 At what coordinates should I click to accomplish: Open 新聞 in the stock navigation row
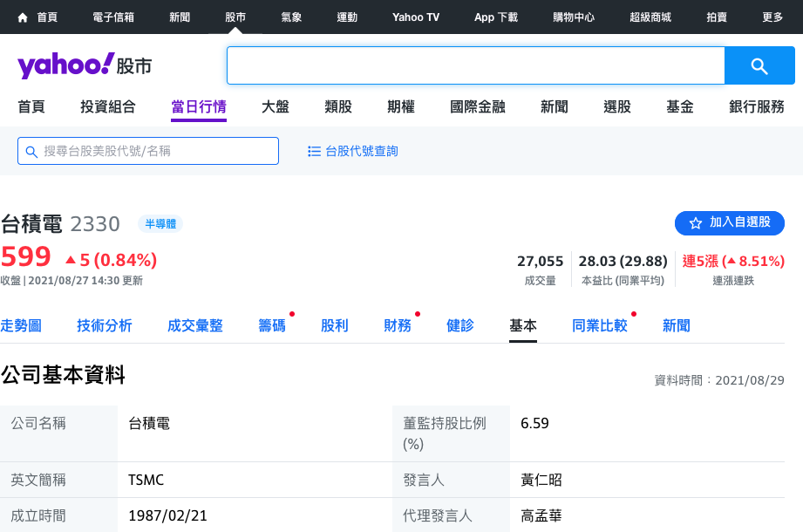[555, 106]
